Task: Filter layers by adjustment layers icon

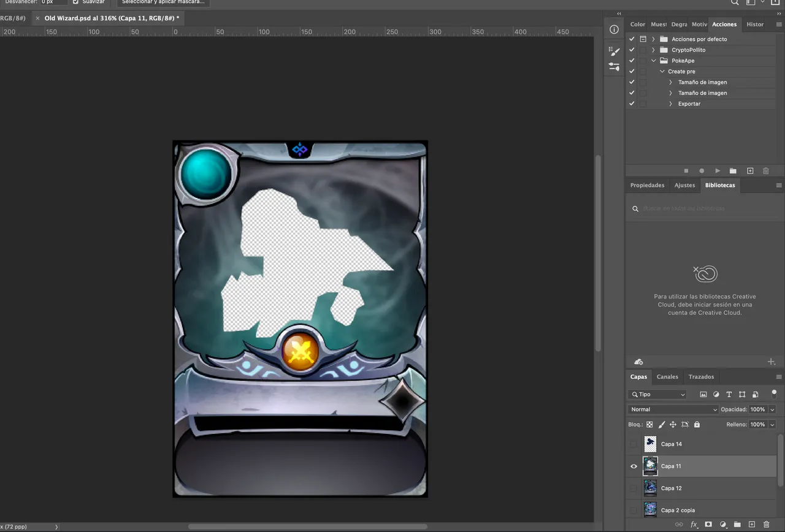Action: click(x=716, y=394)
